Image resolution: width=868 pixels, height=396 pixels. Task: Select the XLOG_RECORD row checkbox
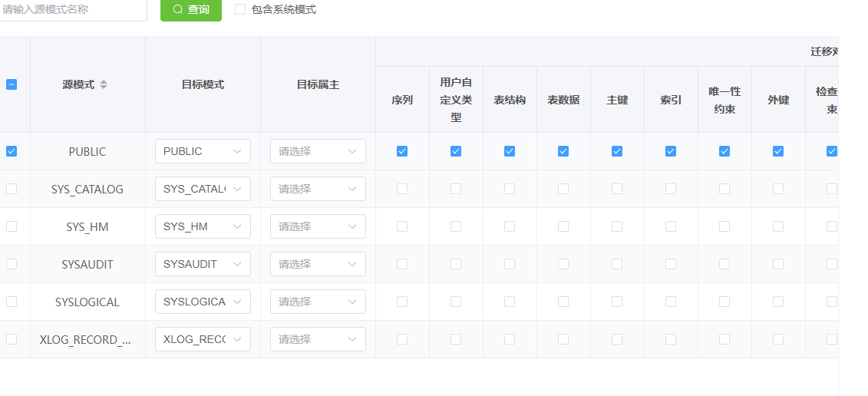point(12,339)
